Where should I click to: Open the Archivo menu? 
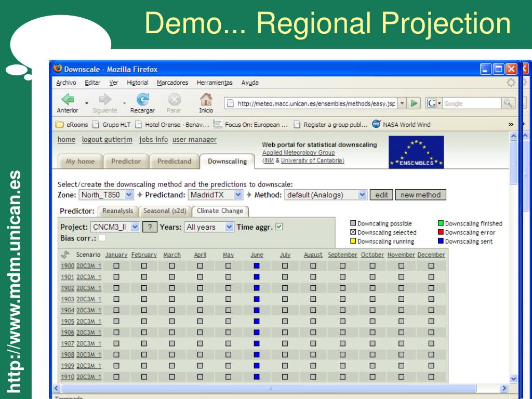pyautogui.click(x=66, y=83)
